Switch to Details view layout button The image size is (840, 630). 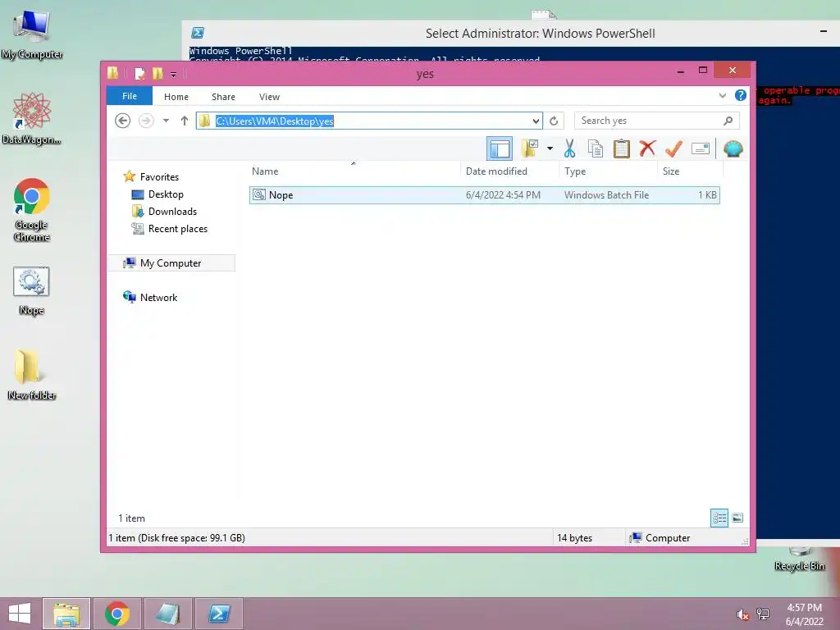tap(719, 518)
